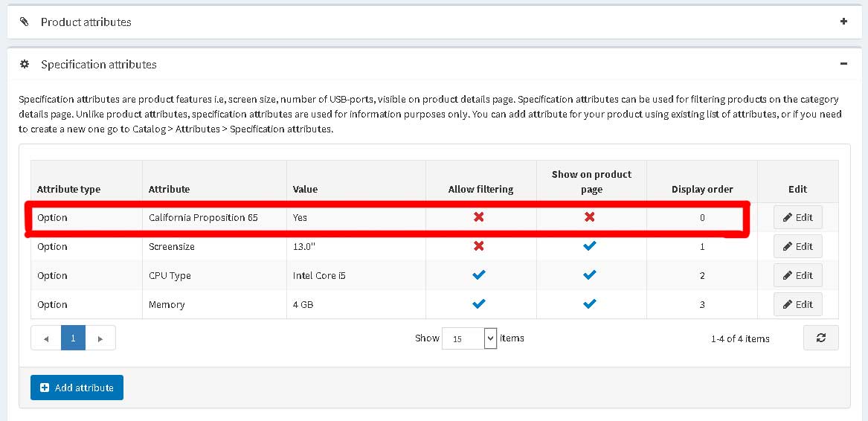Click the paperclip icon beside Product attributes

click(25, 22)
